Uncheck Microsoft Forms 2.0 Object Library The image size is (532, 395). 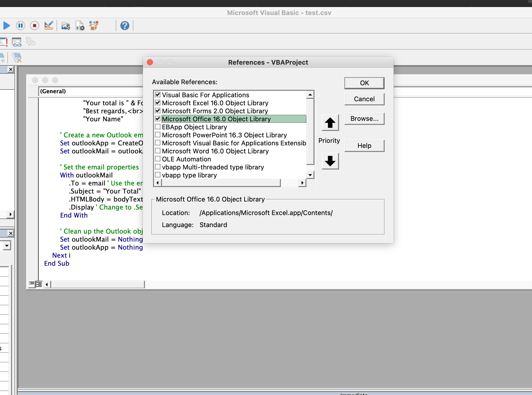pos(158,111)
